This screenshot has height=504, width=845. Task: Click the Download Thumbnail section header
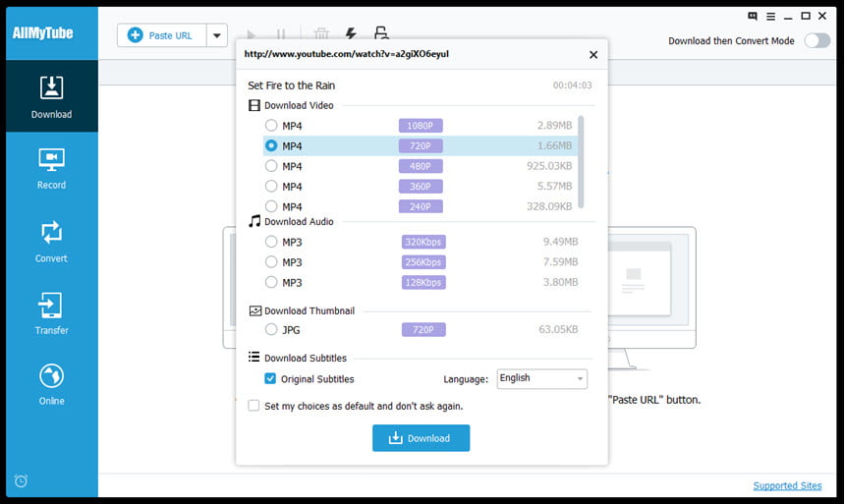click(310, 310)
